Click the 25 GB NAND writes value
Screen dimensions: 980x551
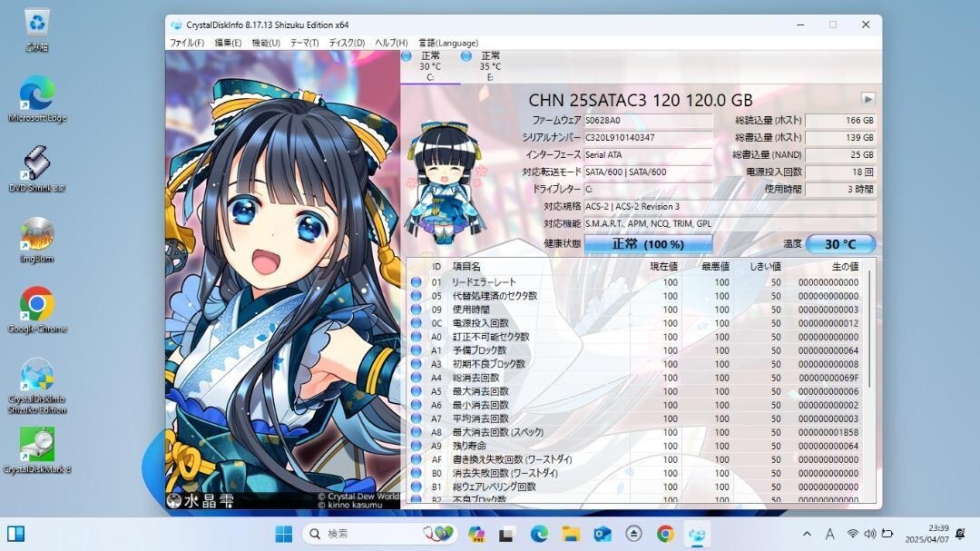click(x=840, y=154)
